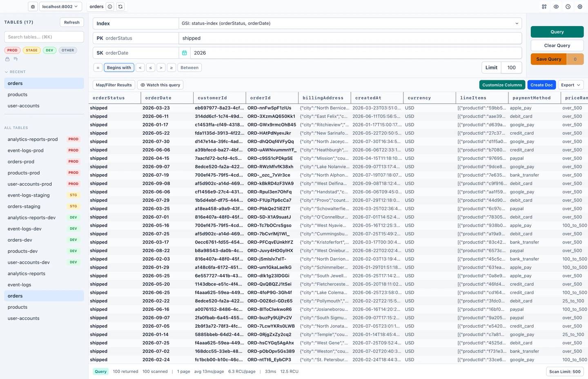Open the Export dropdown

571,85
